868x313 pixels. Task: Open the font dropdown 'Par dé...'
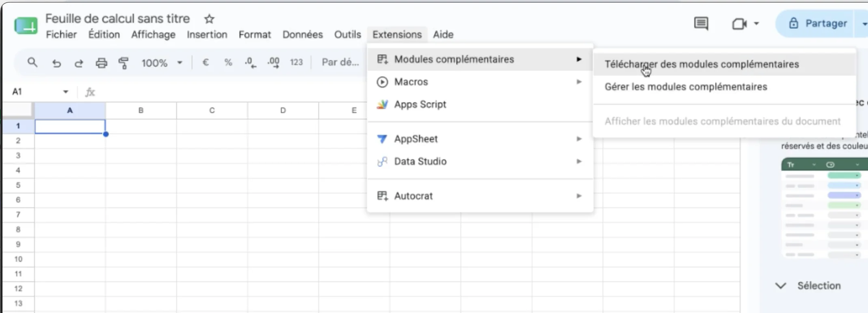[x=340, y=62]
